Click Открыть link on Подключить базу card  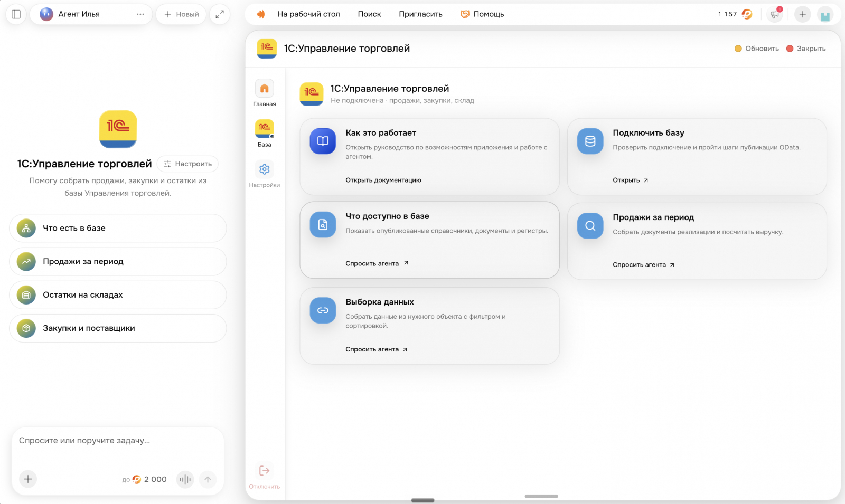pos(630,180)
